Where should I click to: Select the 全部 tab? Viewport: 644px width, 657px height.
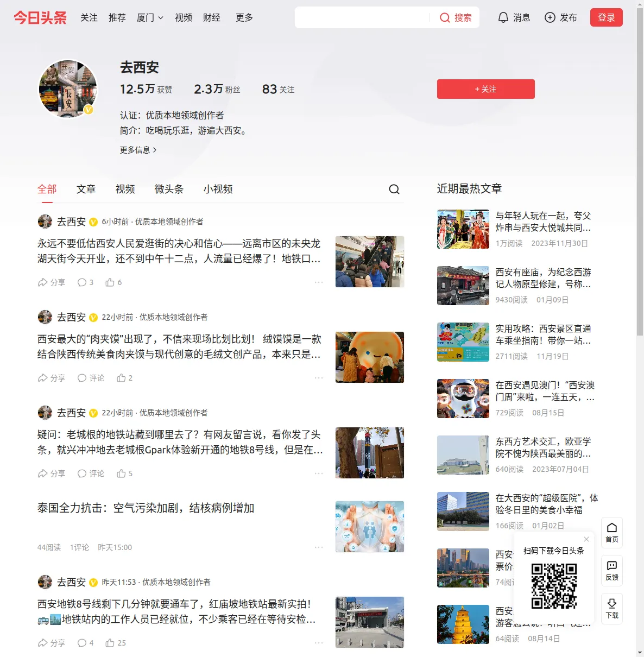pos(47,189)
